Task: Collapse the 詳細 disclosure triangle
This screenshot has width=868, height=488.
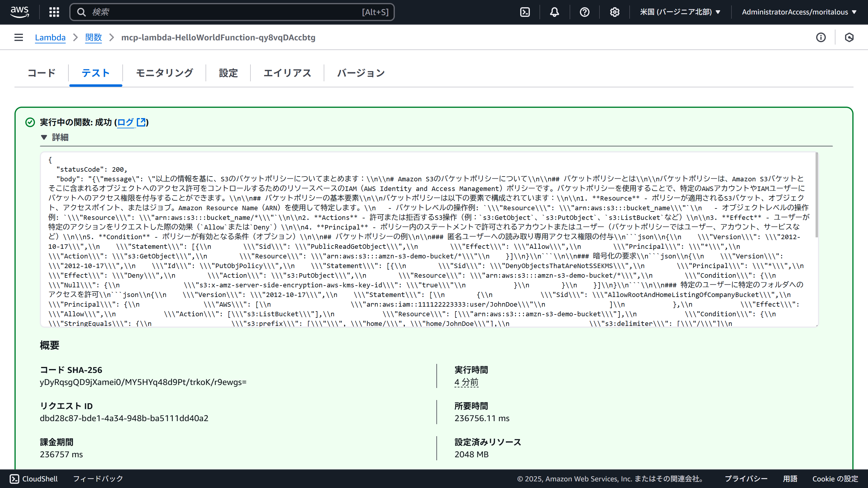Action: [44, 137]
